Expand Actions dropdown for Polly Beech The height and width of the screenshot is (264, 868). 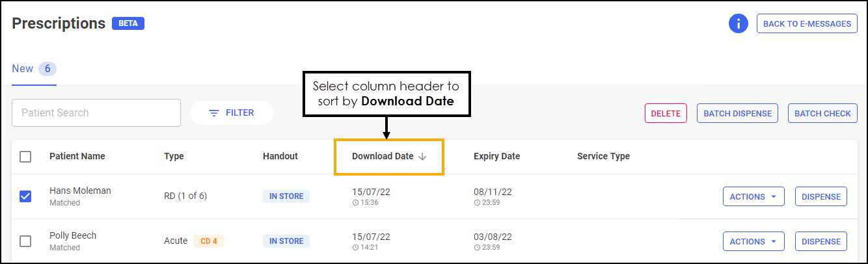click(753, 242)
